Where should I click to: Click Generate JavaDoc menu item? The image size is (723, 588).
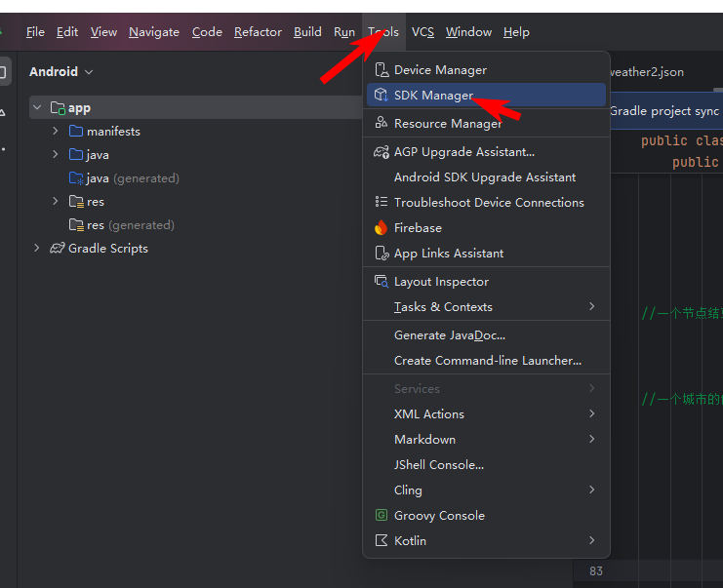(486, 335)
